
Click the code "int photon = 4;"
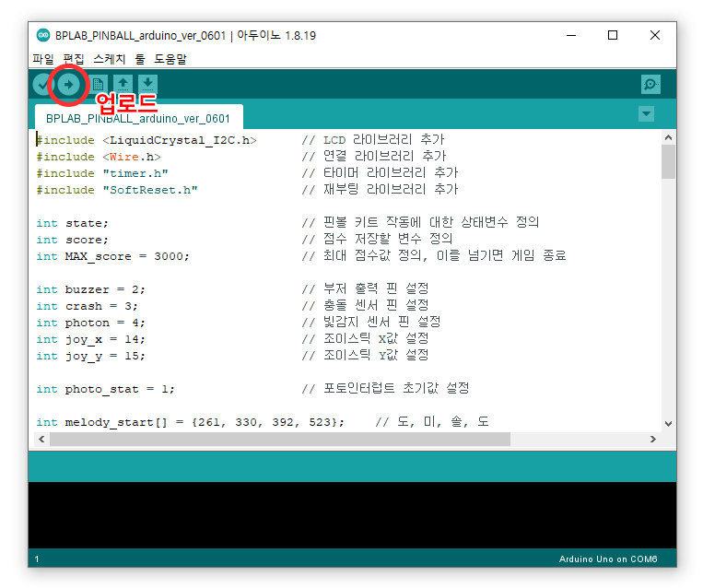[91, 323]
